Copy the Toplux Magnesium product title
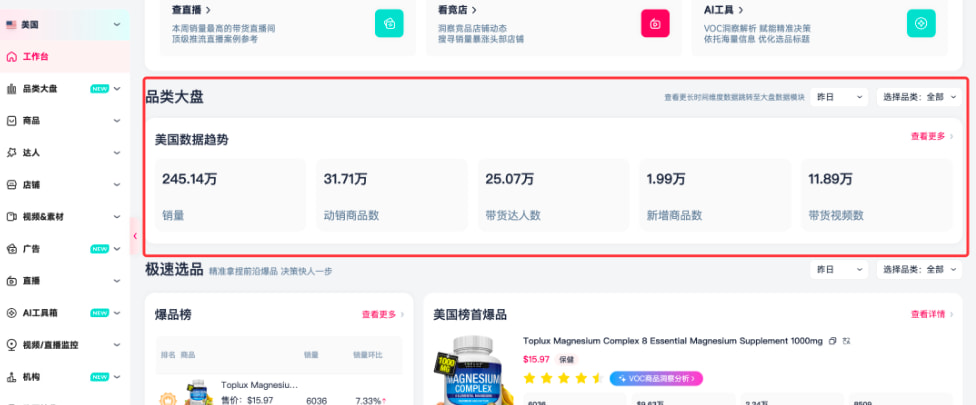The height and width of the screenshot is (405, 976). point(833,342)
